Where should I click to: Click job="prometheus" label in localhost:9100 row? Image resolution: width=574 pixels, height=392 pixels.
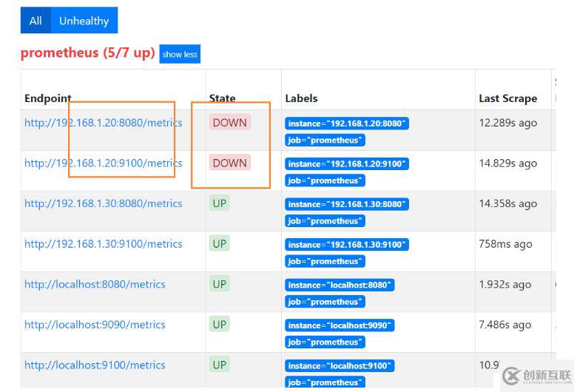pos(325,382)
